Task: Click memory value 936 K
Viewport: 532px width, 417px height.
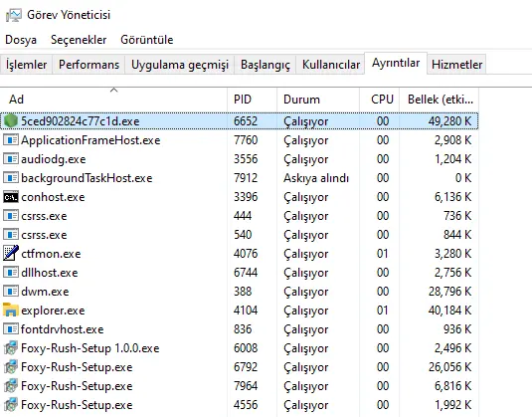Action: click(x=457, y=329)
